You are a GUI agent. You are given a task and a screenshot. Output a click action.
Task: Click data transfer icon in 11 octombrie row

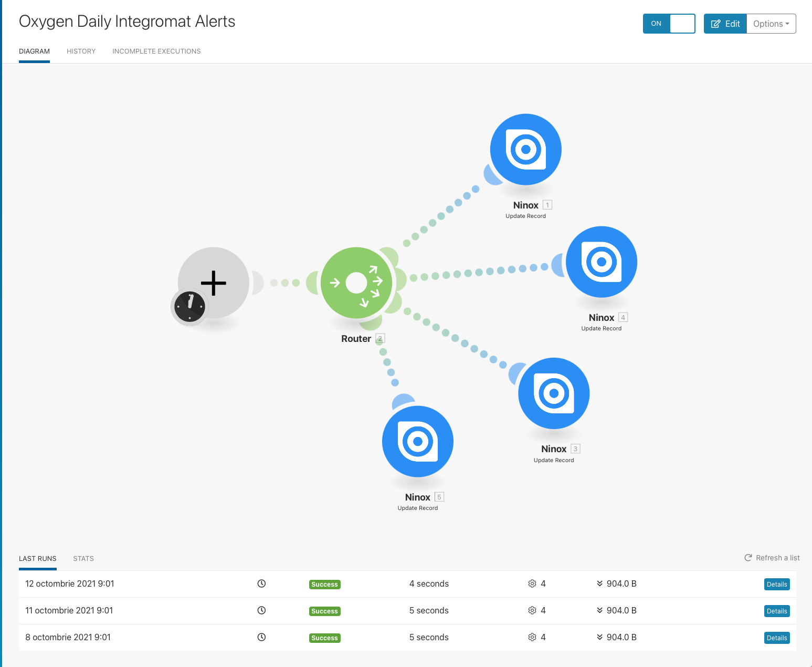tap(599, 610)
